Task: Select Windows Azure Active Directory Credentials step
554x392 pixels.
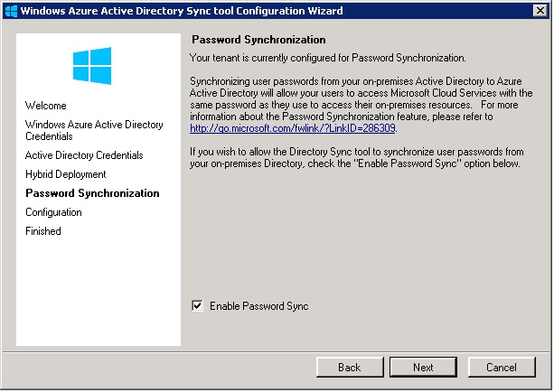Action: (x=94, y=130)
